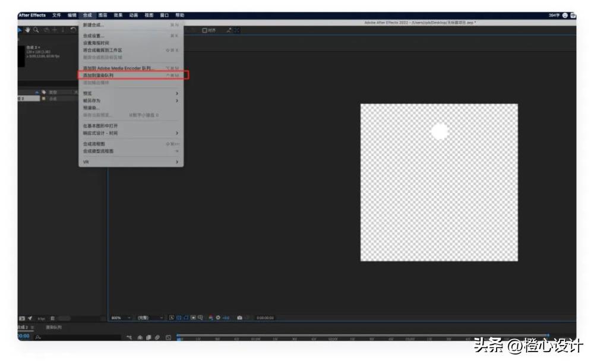
Task: Take a snapshot with camera icon
Action: coord(239,318)
